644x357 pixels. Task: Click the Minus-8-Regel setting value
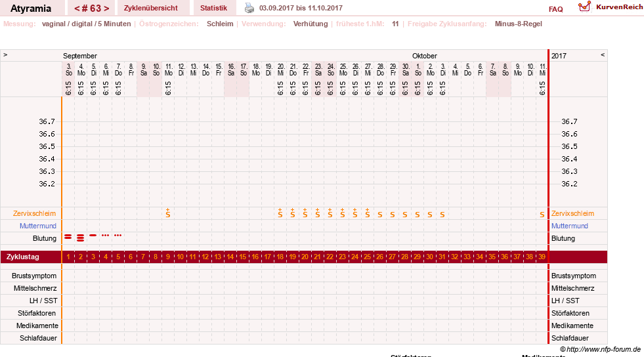pyautogui.click(x=519, y=24)
